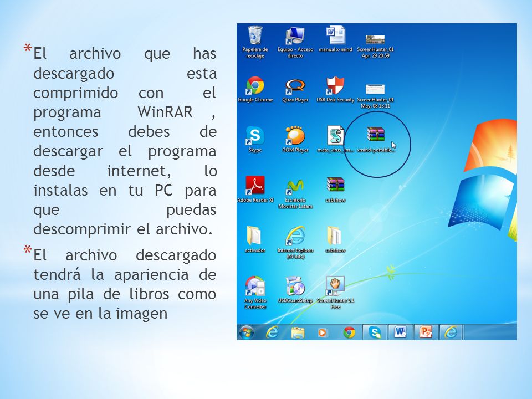Select ScreenHunter_01 Apr. 29 20.59 image file
532x399 pixels.
pos(375,46)
